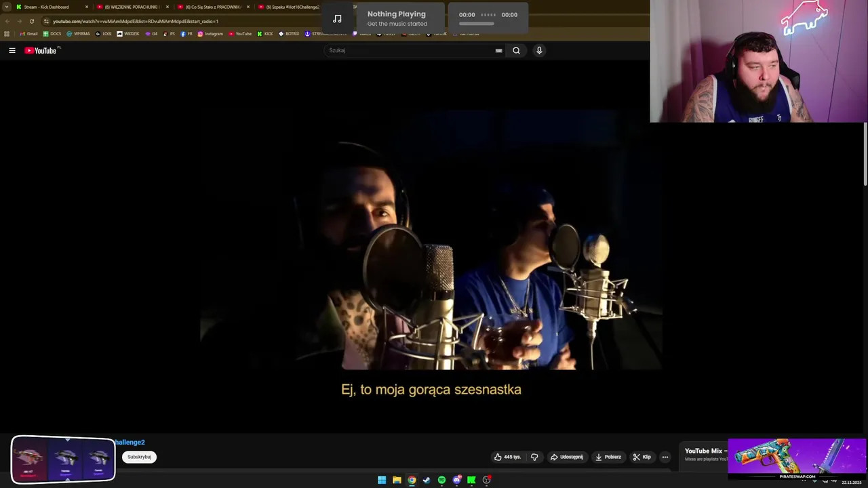Start voice search with the microphone icon

(x=539, y=50)
